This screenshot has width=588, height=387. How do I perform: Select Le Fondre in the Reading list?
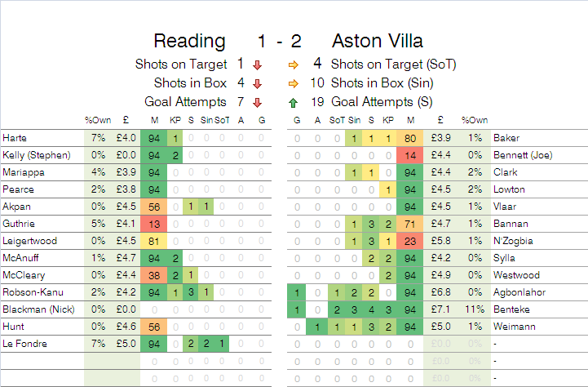tap(23, 344)
